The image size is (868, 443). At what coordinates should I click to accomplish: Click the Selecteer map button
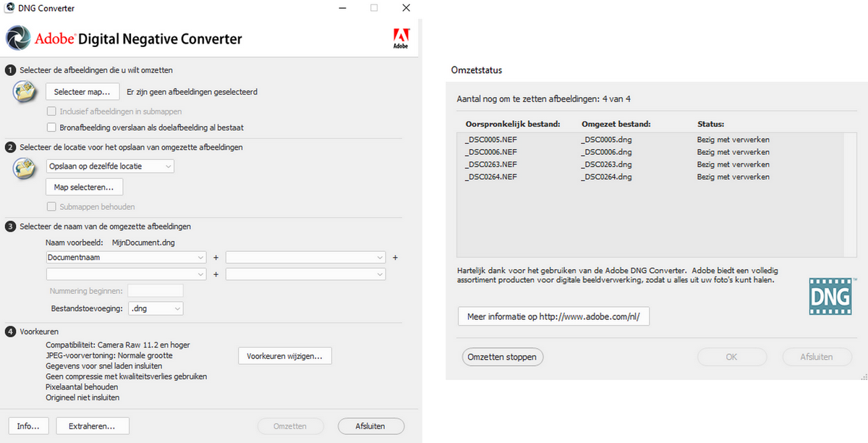82,92
